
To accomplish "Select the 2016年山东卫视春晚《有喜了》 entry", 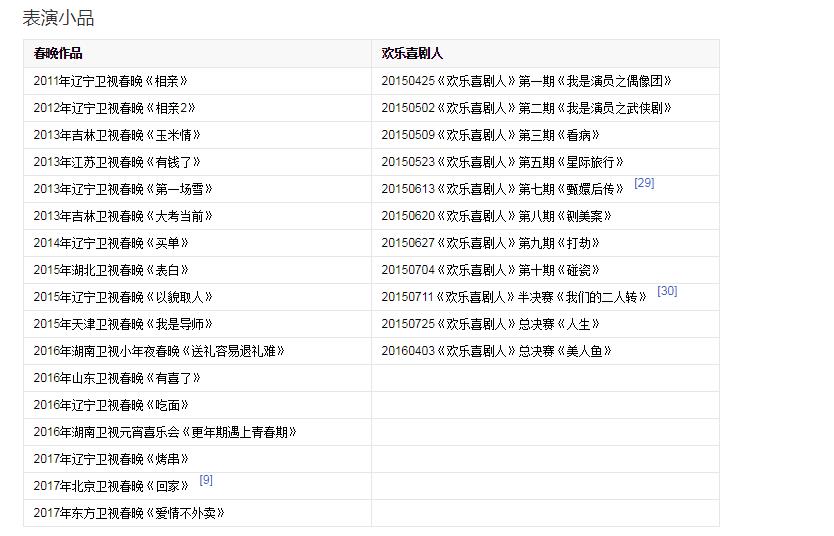I will tap(117, 378).
